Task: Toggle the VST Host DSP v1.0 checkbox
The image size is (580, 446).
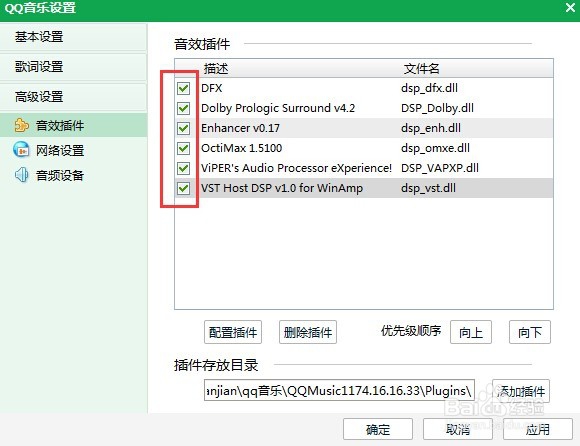Action: point(183,188)
